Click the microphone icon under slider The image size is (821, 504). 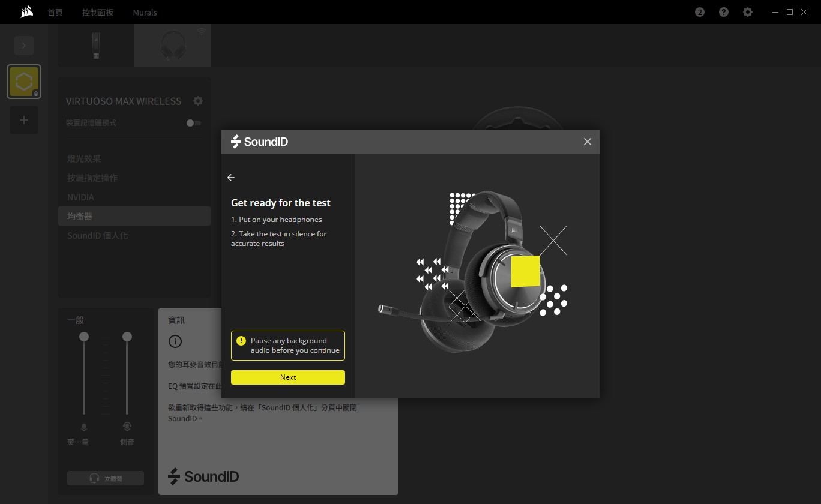click(84, 427)
